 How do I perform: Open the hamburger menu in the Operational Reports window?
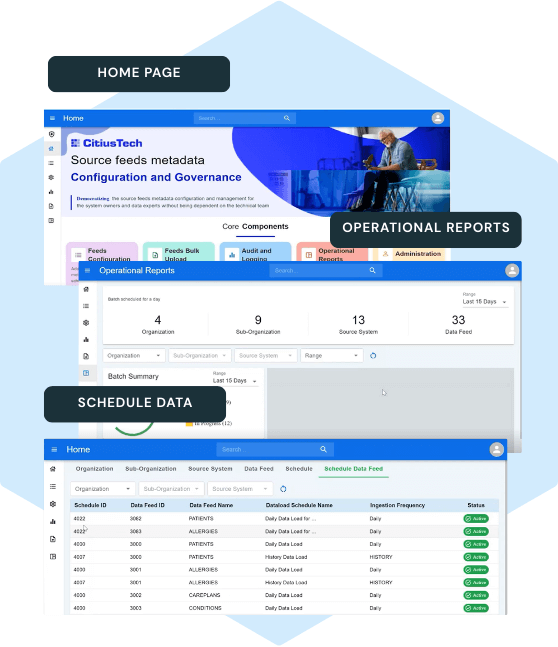point(87,271)
